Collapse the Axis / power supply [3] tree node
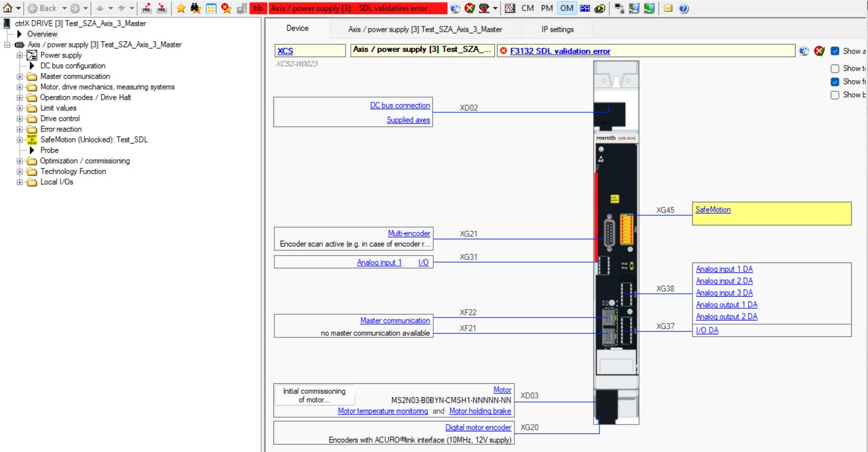 tap(7, 45)
